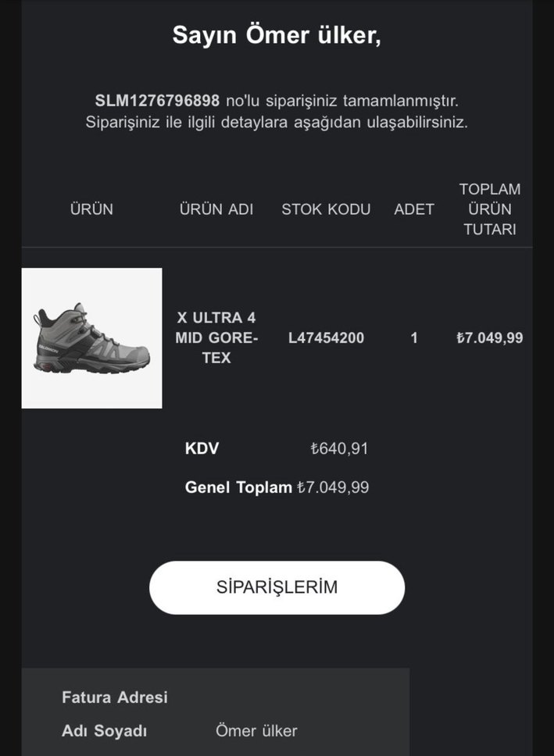
Task: Click the ÜRÜN column header
Action: tap(91, 209)
